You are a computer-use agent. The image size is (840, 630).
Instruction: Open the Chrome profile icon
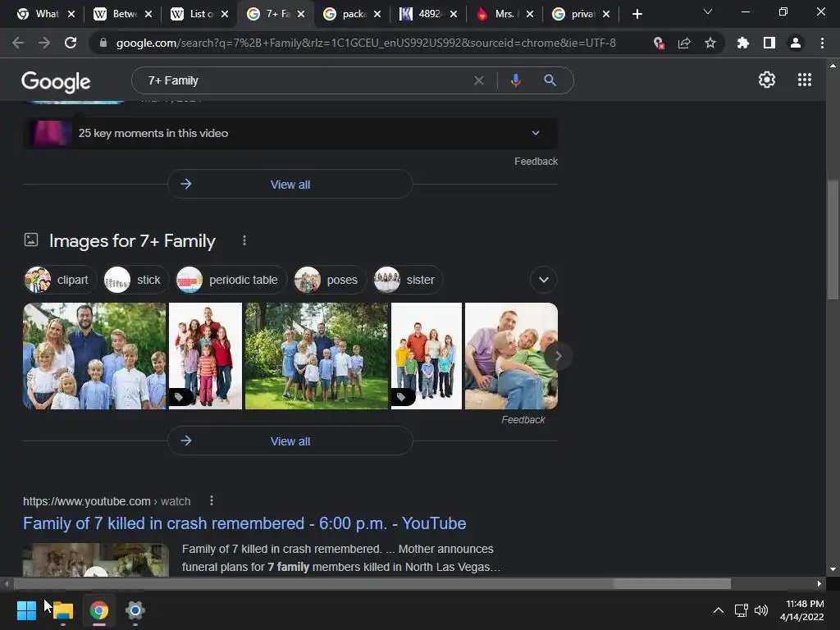point(796,43)
